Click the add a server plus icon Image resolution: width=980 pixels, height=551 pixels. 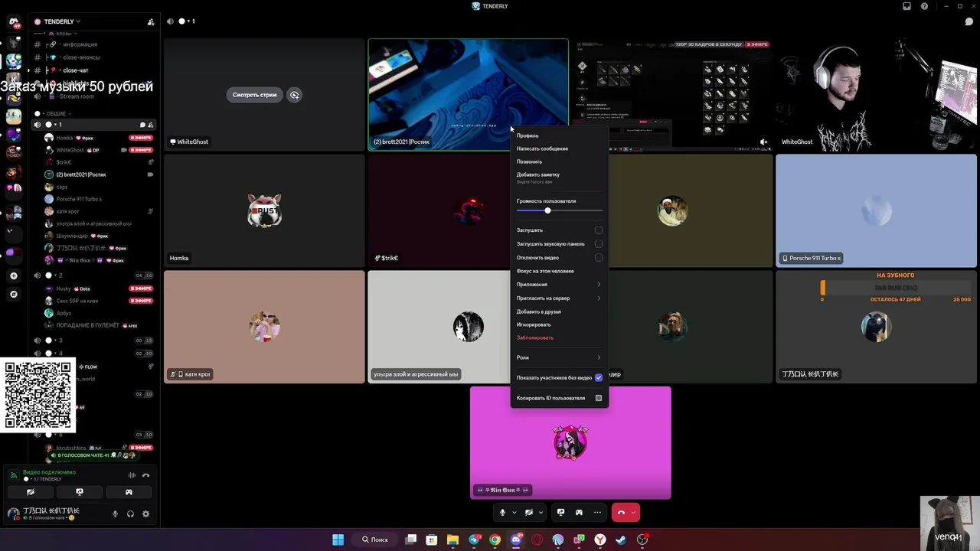[13, 275]
